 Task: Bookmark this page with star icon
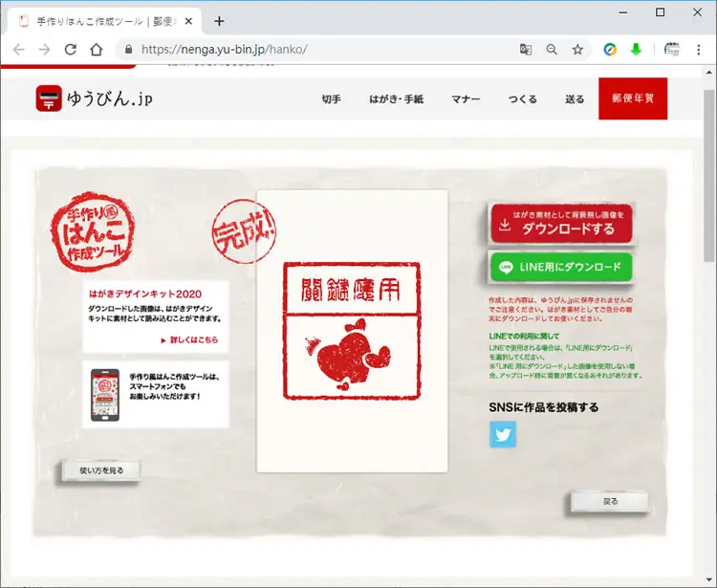coord(577,50)
